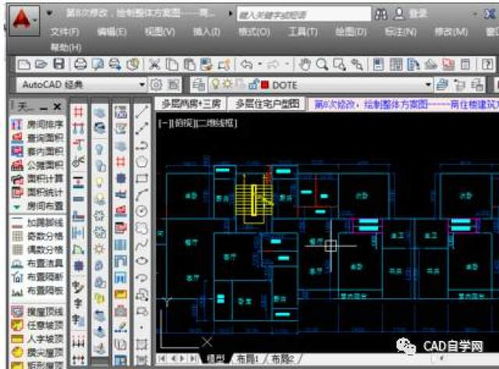The height and width of the screenshot is (369, 499).
Task: Select the Rectangle drawing tool
Action: click(142, 178)
